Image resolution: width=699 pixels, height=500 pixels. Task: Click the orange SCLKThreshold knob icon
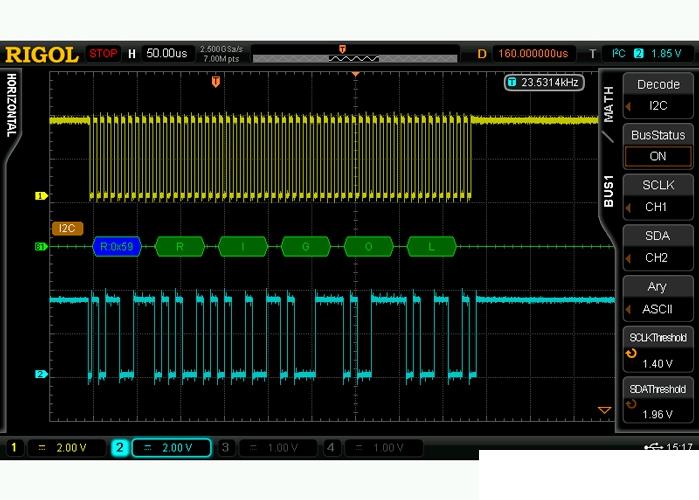pyautogui.click(x=631, y=355)
